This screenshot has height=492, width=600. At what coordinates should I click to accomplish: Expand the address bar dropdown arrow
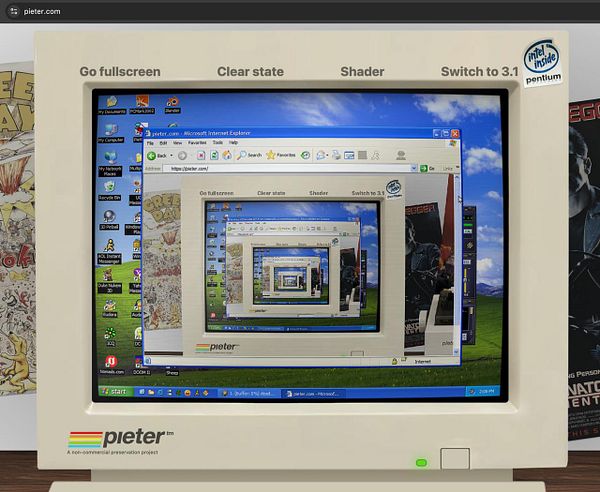click(414, 168)
